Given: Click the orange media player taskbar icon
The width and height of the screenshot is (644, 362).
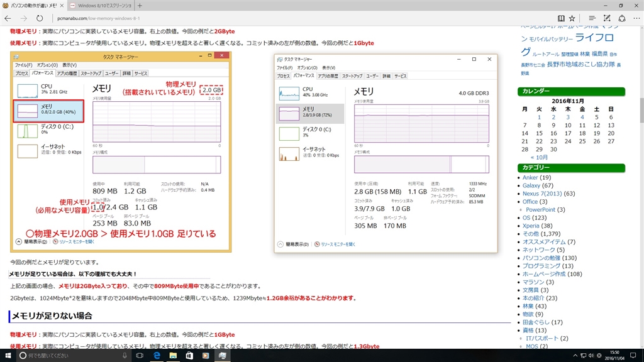Looking at the screenshot, I should point(206,356).
